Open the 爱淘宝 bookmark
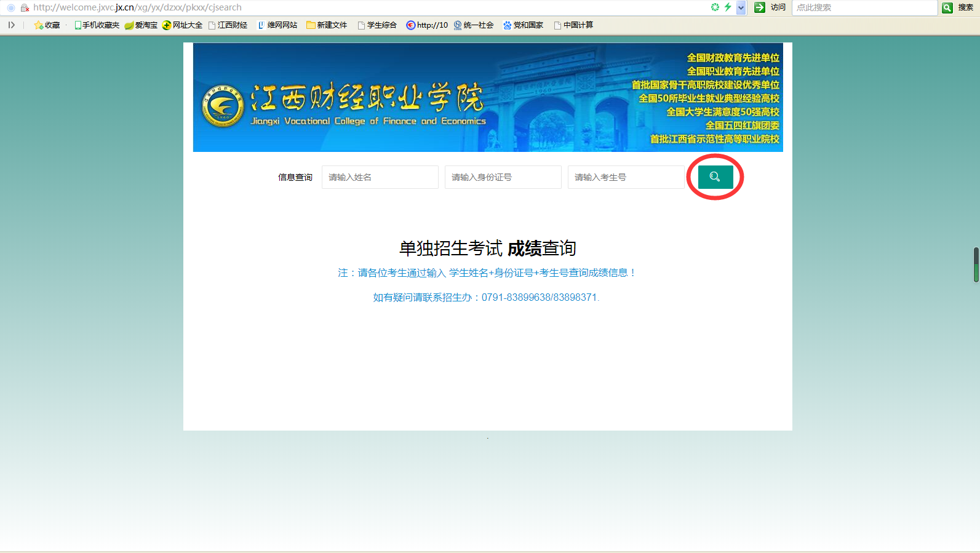Viewport: 980px width, 553px height. (141, 25)
